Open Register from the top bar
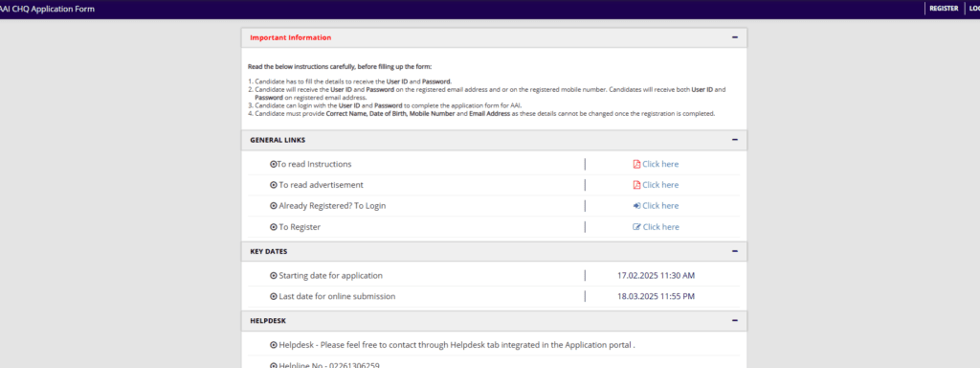The height and width of the screenshot is (368, 980). [944, 9]
